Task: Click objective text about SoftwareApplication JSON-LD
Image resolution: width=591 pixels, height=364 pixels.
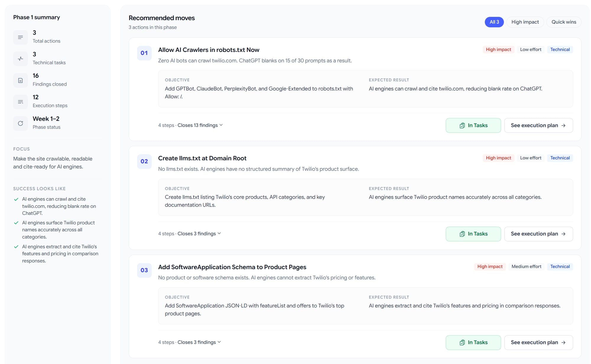Action: click(254, 310)
